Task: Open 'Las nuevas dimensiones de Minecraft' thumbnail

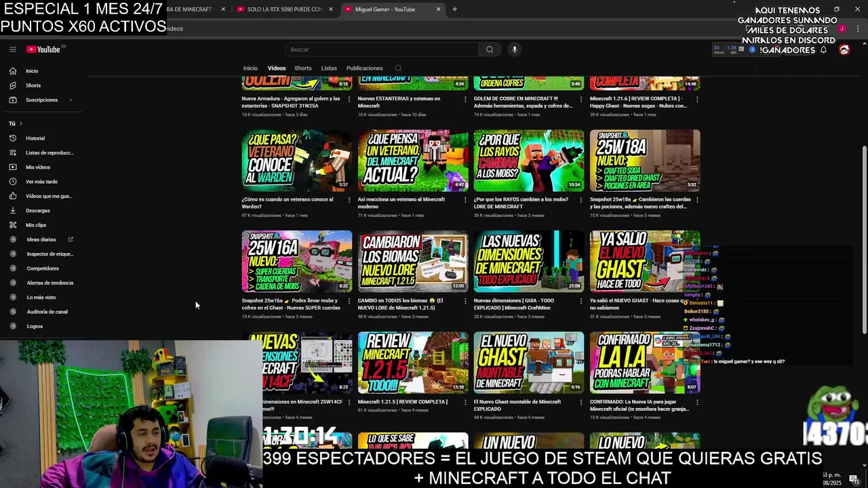Action: 529,262
